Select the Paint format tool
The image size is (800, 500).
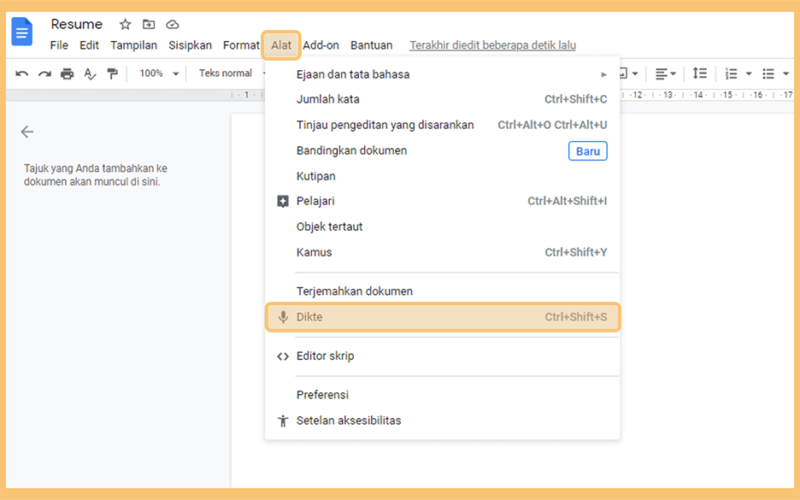[x=112, y=74]
